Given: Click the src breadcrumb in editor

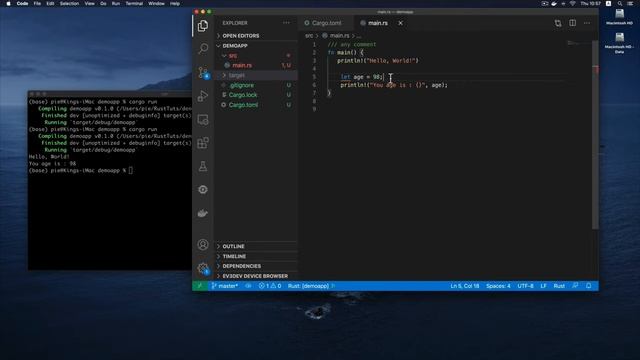Looking at the screenshot, I should 309,36.
